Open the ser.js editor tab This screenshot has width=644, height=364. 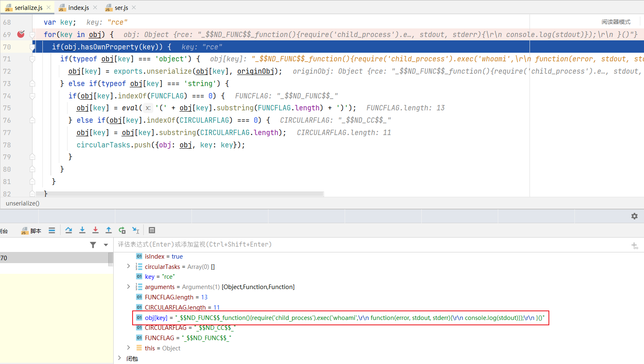point(121,8)
